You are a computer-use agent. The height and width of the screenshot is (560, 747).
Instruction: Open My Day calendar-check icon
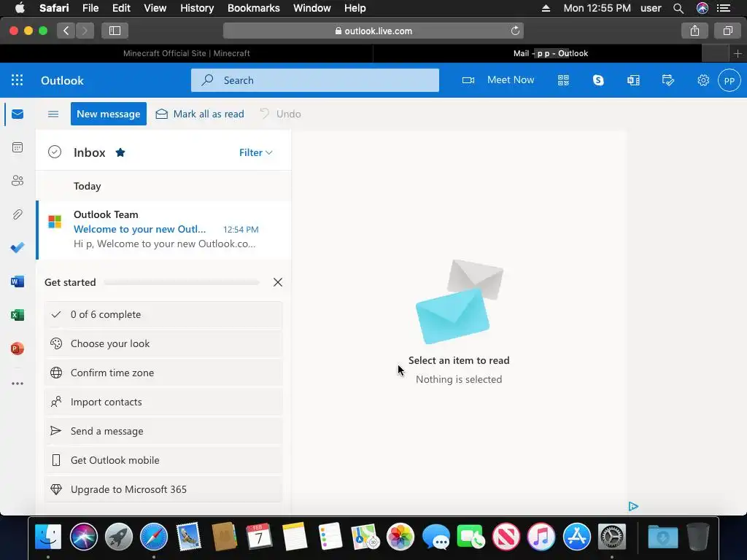[668, 80]
